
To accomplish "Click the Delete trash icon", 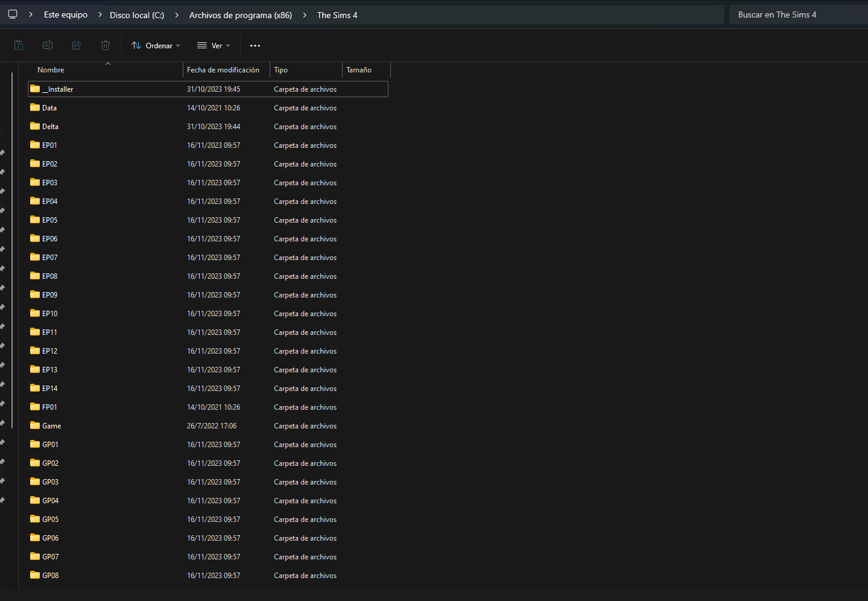I will pos(106,45).
